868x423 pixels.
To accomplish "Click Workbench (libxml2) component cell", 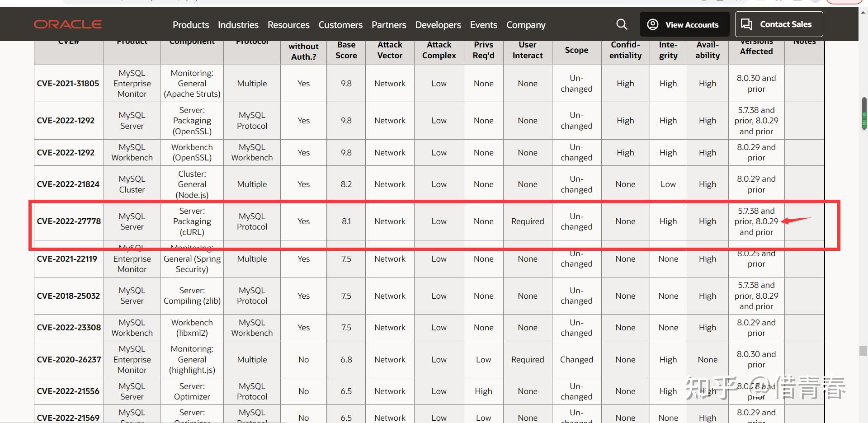I will point(192,328).
